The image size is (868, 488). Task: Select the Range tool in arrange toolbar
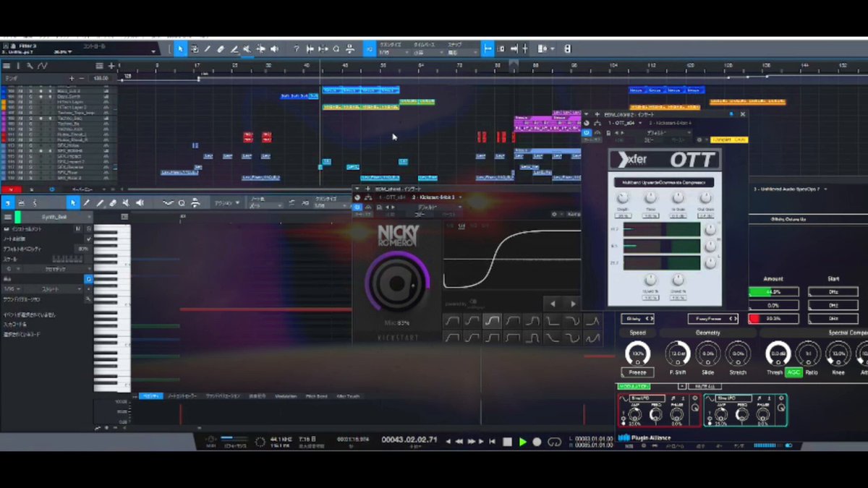pos(194,49)
